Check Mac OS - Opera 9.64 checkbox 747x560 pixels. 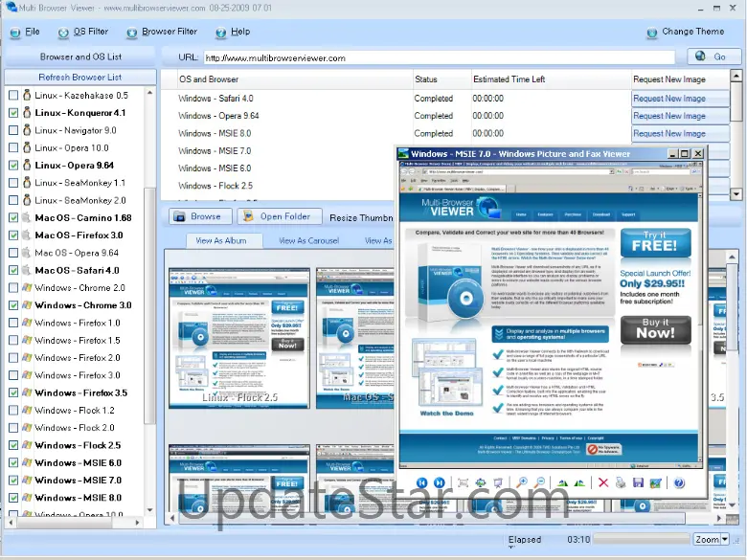[13, 253]
